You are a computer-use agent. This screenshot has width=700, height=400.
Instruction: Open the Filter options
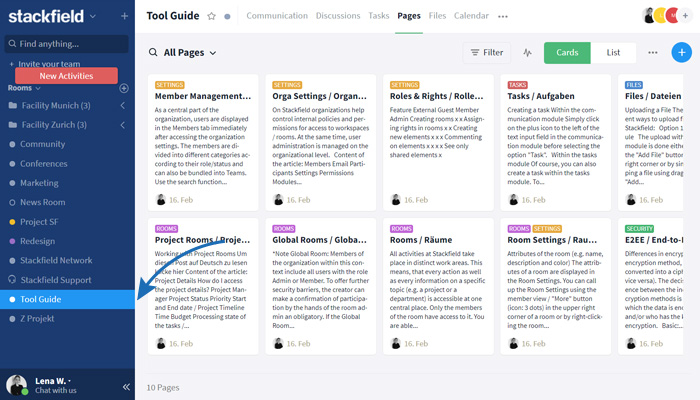point(487,52)
